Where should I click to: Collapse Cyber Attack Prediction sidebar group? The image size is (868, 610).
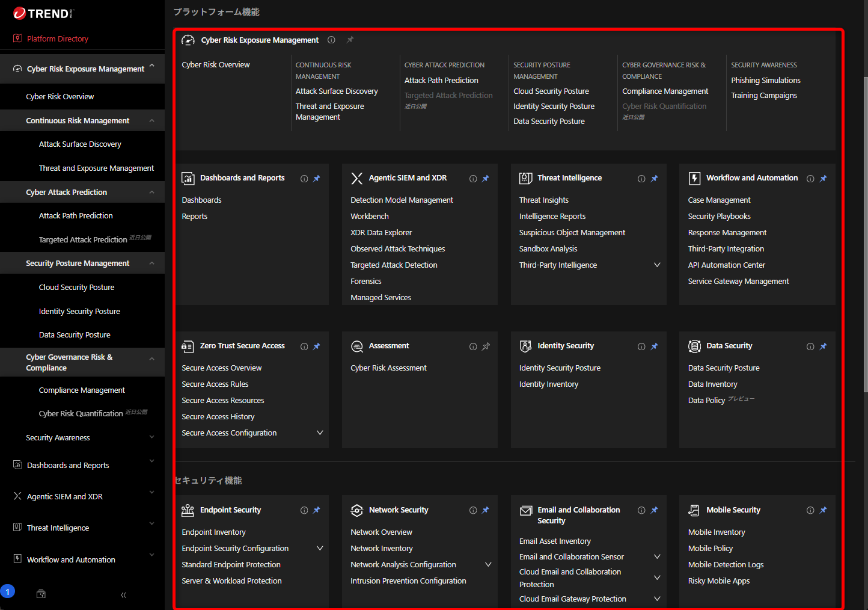click(152, 193)
